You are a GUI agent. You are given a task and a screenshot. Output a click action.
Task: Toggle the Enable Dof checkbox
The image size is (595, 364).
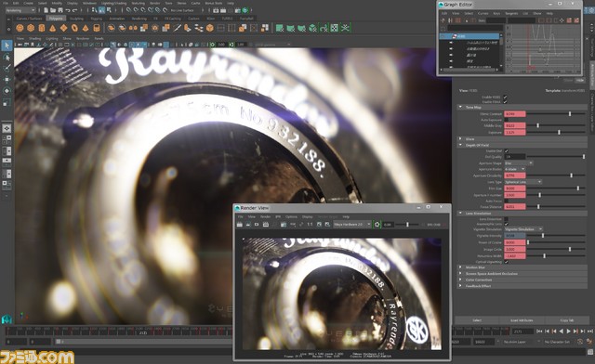tap(506, 151)
